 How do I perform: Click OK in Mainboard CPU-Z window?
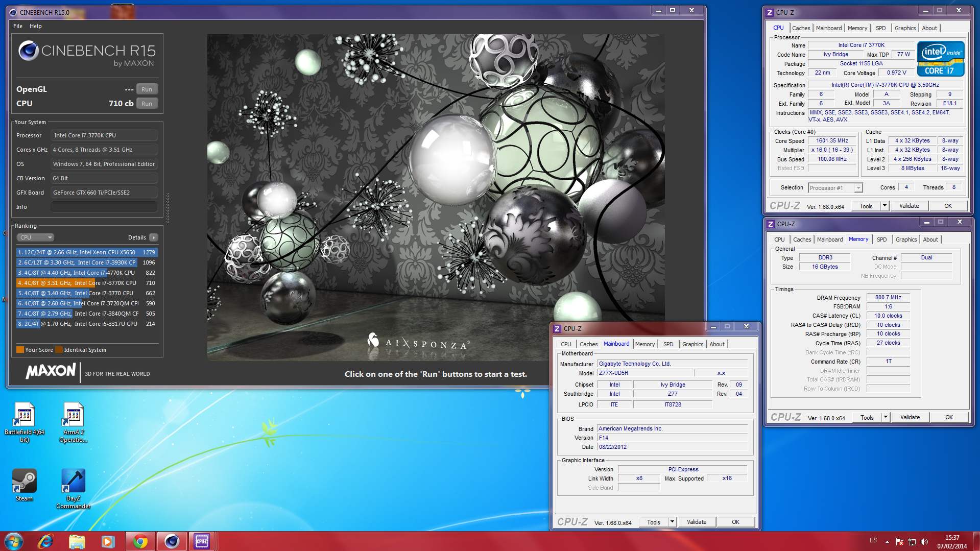735,522
